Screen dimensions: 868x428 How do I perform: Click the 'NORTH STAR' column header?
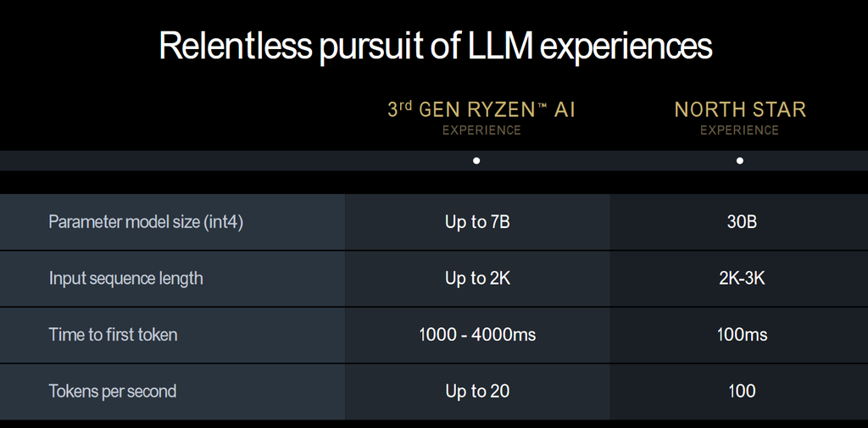click(x=740, y=110)
